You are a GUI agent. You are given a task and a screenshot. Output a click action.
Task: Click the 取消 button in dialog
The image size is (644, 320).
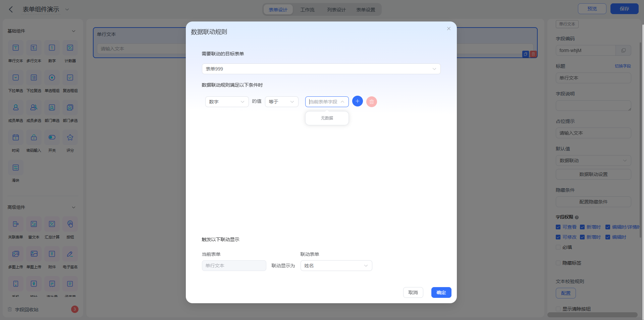coord(413,292)
